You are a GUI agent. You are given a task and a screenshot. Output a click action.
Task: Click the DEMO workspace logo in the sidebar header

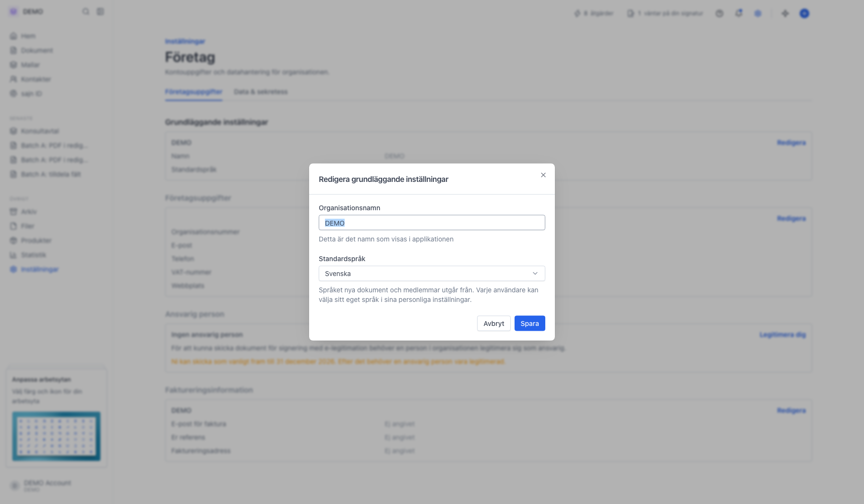tap(13, 12)
